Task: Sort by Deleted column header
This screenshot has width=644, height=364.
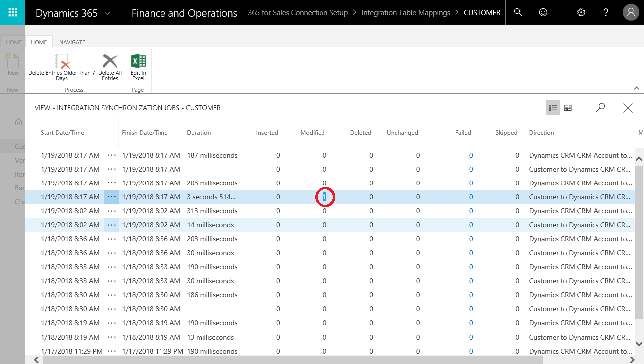Action: tap(361, 133)
